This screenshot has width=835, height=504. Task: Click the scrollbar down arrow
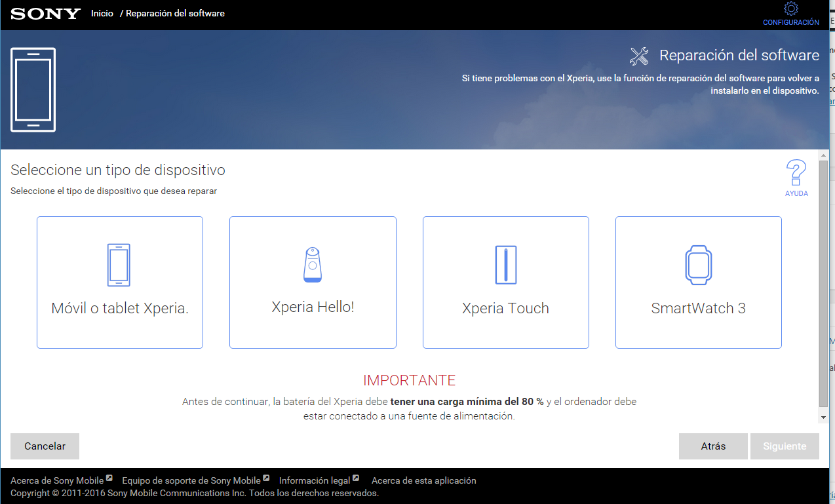[x=823, y=417]
